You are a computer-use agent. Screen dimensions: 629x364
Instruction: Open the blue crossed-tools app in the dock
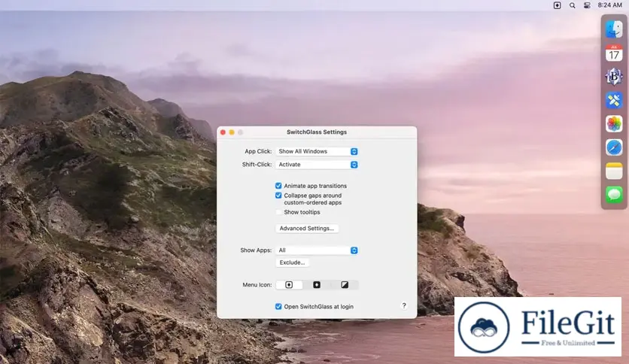click(614, 100)
